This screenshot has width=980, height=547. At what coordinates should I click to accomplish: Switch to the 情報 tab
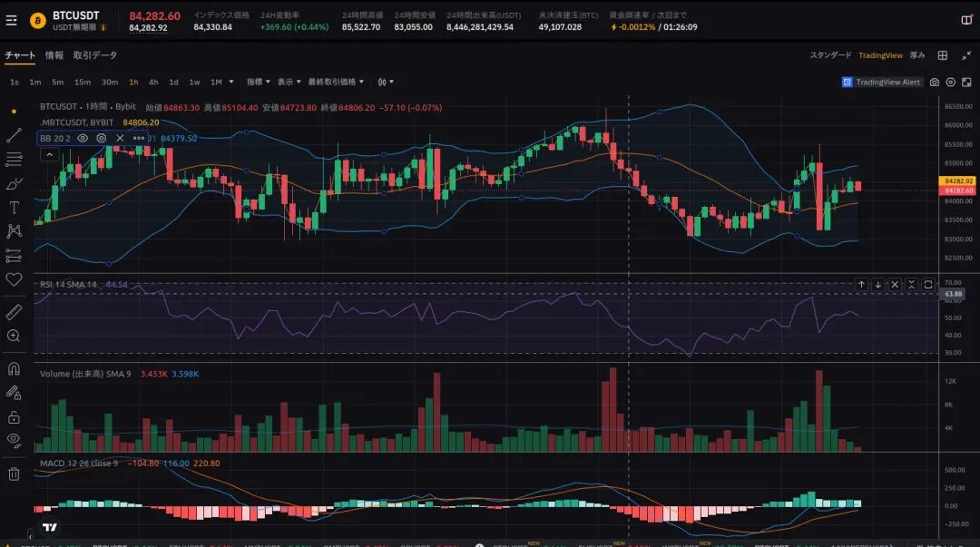[x=54, y=55]
